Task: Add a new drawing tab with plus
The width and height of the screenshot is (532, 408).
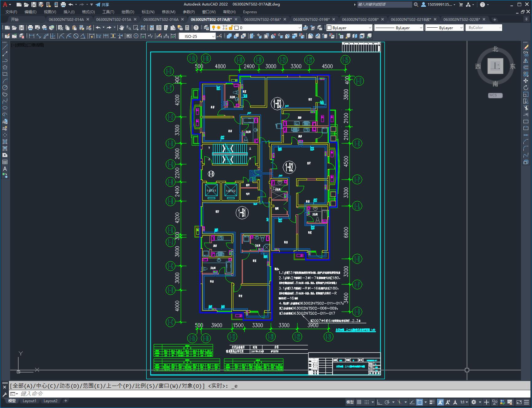Action: pos(495,19)
